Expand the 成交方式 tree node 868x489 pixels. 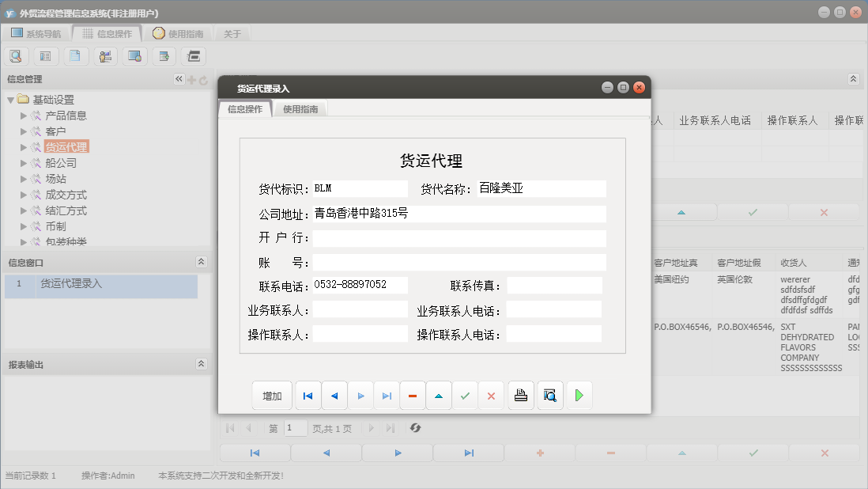[x=25, y=195]
